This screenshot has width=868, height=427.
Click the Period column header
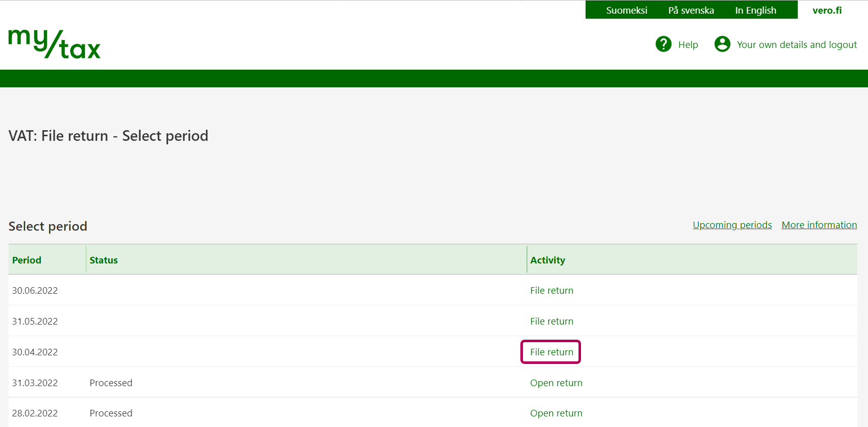(27, 260)
